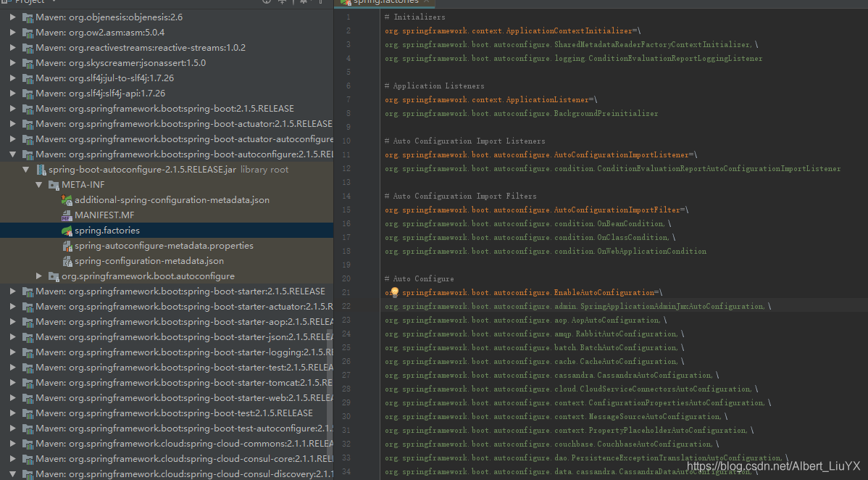The image size is (868, 480).
Task: Expand the spring-boot-actuator-autoconfigure library node
Action: pos(13,139)
